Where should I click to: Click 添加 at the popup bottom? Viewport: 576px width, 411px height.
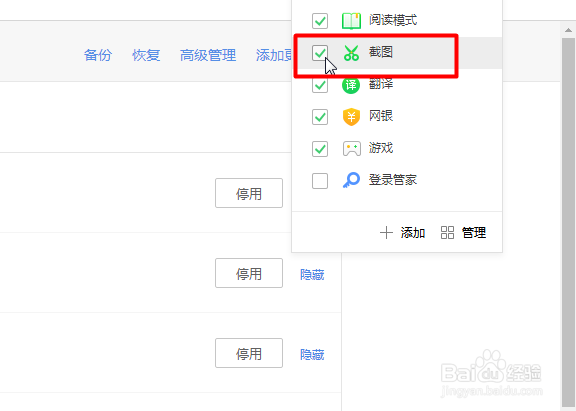click(413, 233)
